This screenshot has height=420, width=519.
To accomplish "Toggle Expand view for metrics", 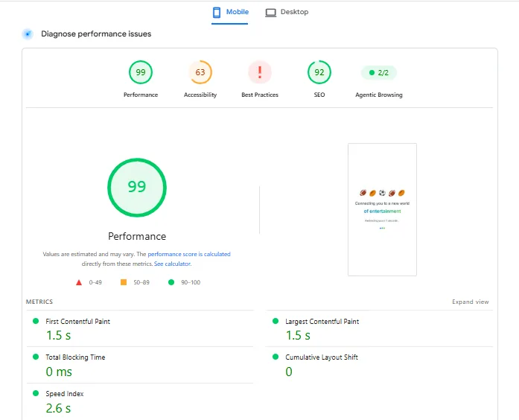I will (471, 302).
